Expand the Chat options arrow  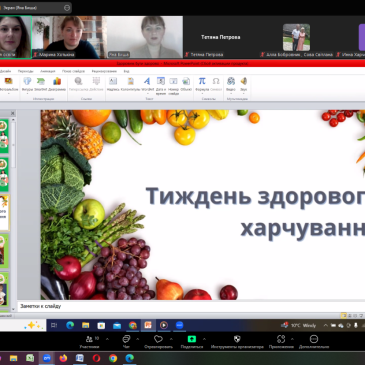pyautogui.click(x=138, y=339)
